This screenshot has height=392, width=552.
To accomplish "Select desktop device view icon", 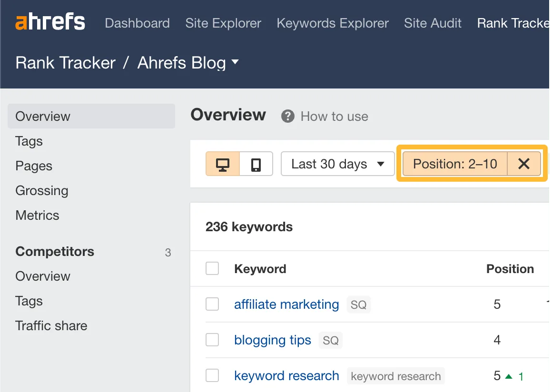I will pyautogui.click(x=223, y=164).
